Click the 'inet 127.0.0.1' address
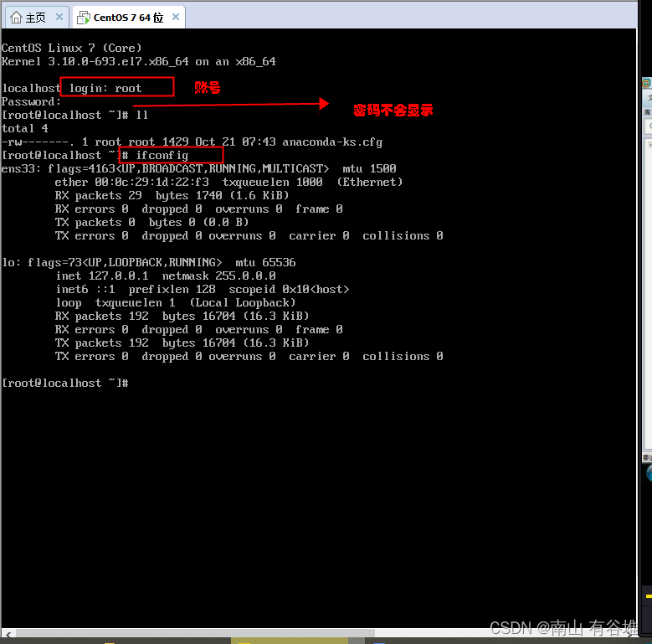The width and height of the screenshot is (652, 644). 102,276
